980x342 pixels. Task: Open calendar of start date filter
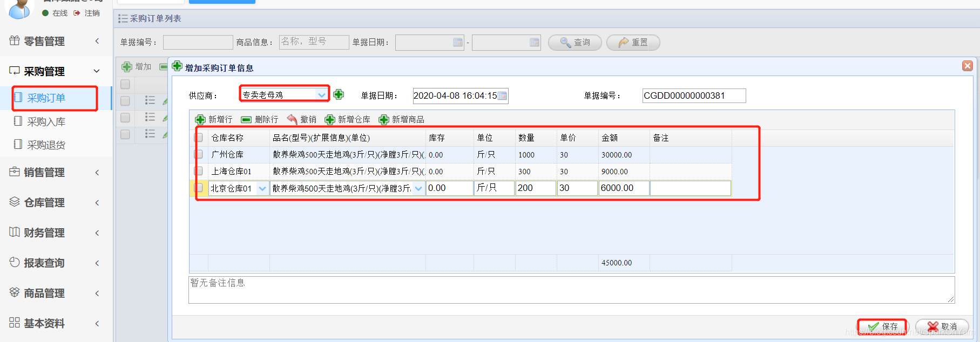coord(458,42)
